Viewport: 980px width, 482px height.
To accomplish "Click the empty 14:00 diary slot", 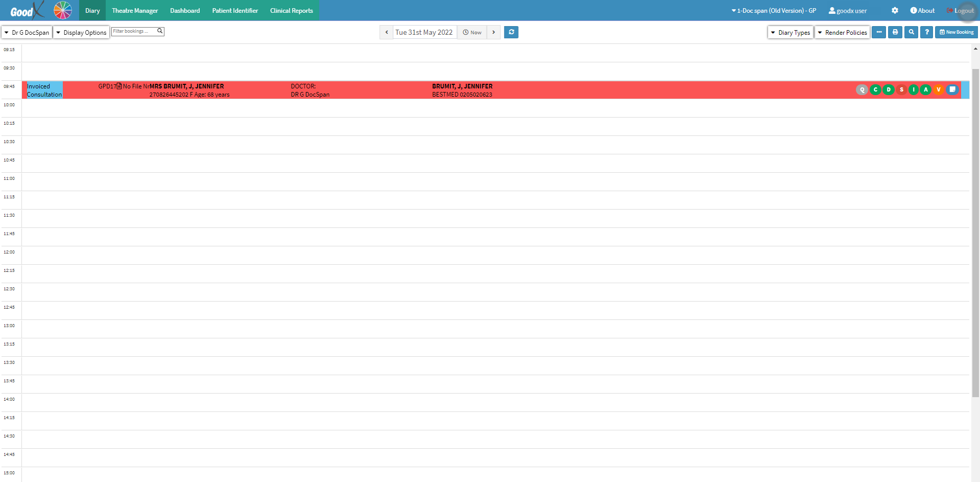I will pos(495,402).
